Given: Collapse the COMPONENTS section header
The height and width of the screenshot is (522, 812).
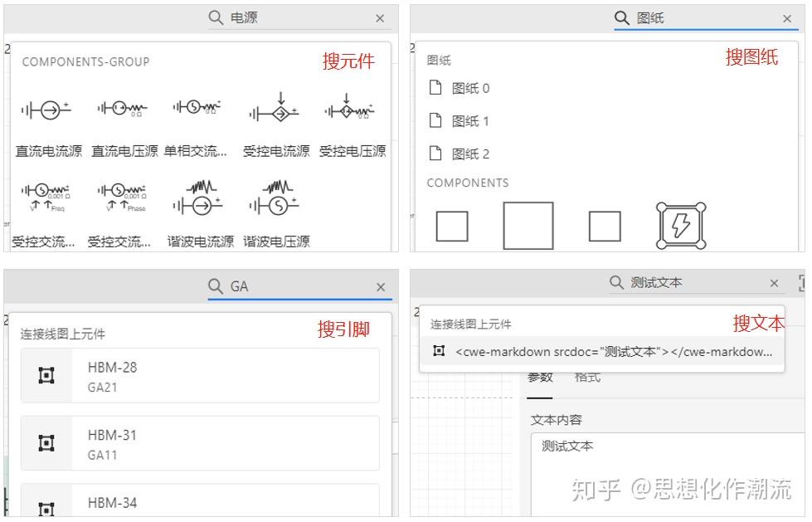Looking at the screenshot, I should pos(467,183).
